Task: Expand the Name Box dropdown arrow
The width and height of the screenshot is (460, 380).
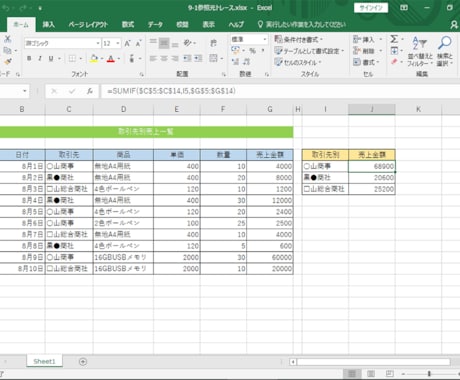Action: pyautogui.click(x=25, y=91)
